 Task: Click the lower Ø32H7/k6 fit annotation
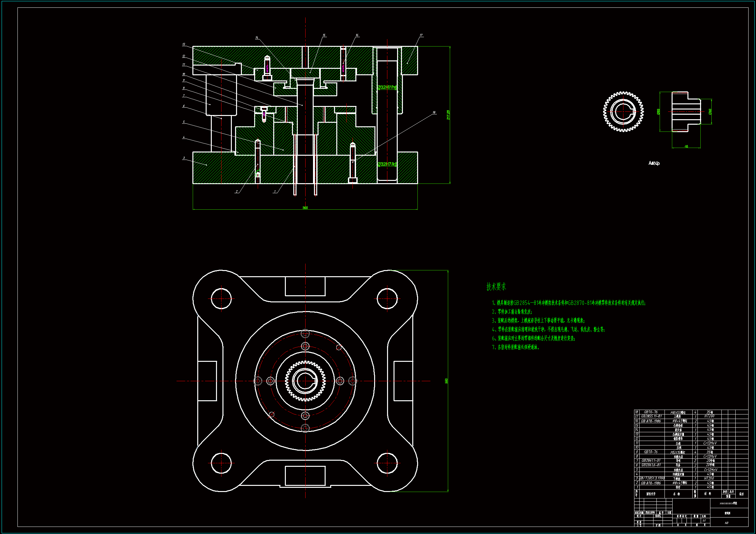[387, 164]
